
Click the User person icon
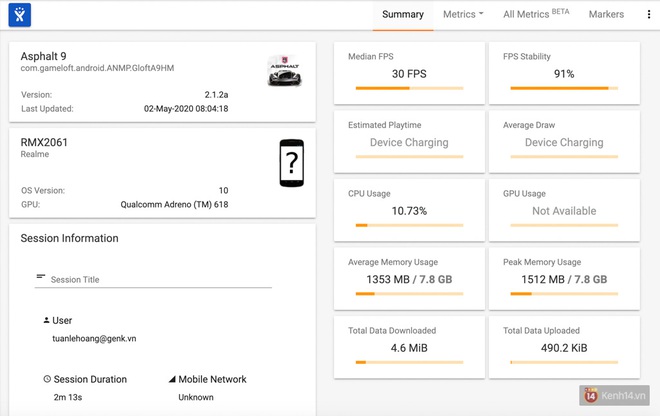46,320
